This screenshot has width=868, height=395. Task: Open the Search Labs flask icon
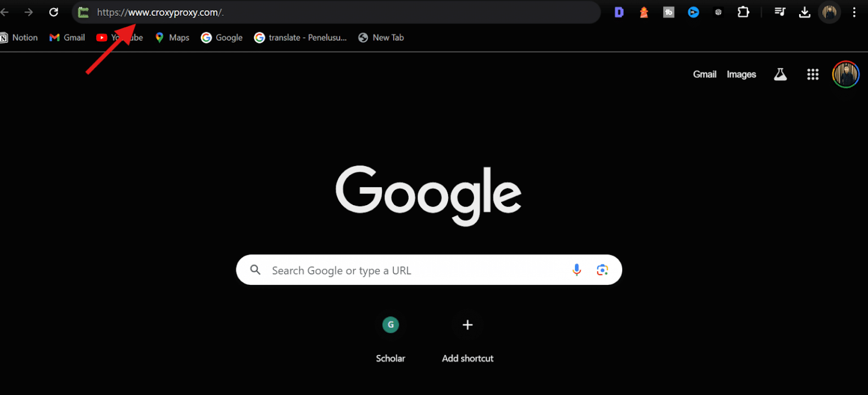coord(780,74)
